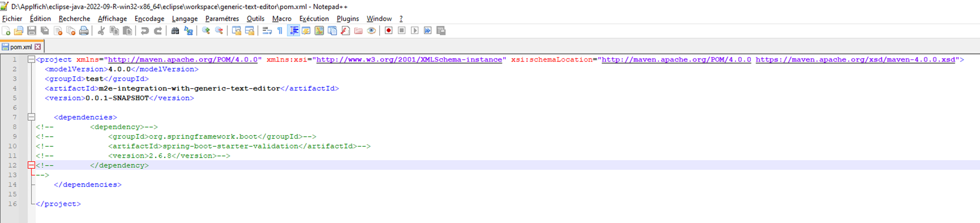This screenshot has width=980, height=223.
Task: Close the pom.xml tab
Action: pyautogui.click(x=38, y=47)
